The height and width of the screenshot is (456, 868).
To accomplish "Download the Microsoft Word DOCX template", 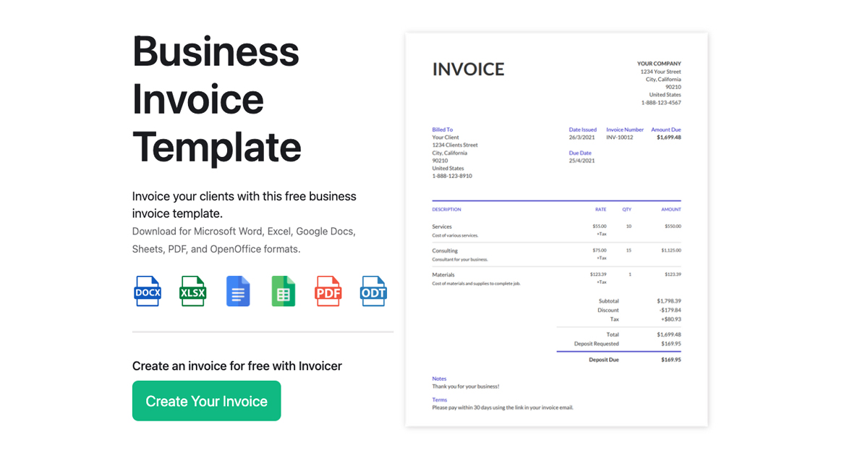I will (x=147, y=291).
